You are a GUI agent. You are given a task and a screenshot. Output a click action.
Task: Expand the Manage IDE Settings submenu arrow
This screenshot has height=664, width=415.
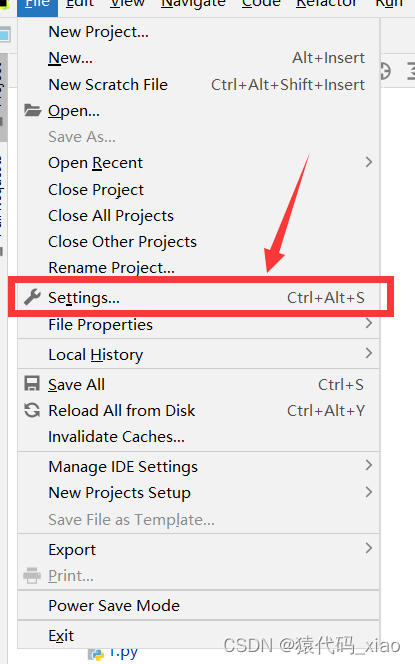coord(369,465)
